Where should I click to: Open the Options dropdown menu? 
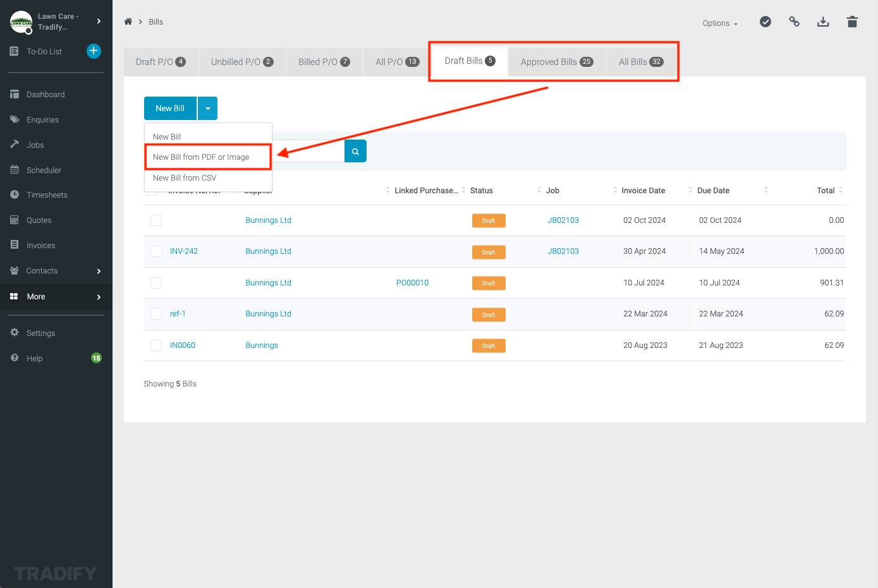tap(720, 23)
